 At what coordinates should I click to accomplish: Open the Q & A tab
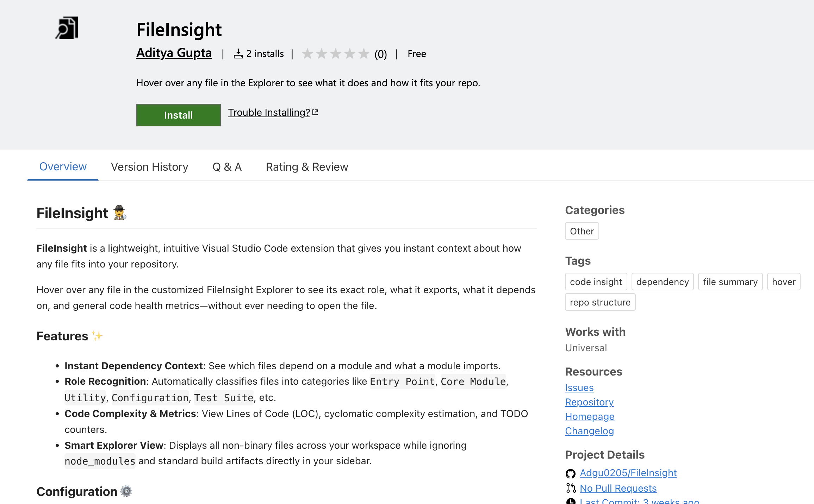(227, 167)
